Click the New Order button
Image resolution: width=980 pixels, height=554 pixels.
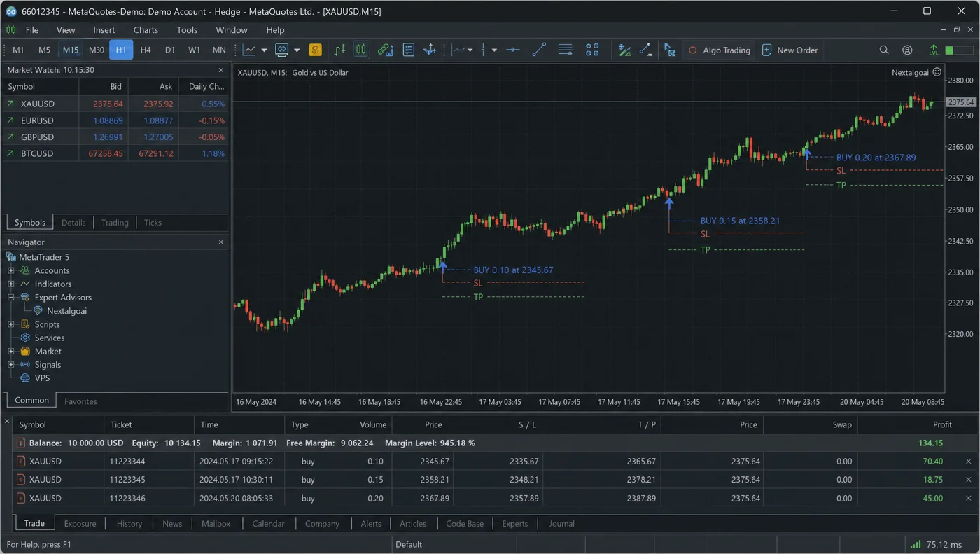point(790,50)
